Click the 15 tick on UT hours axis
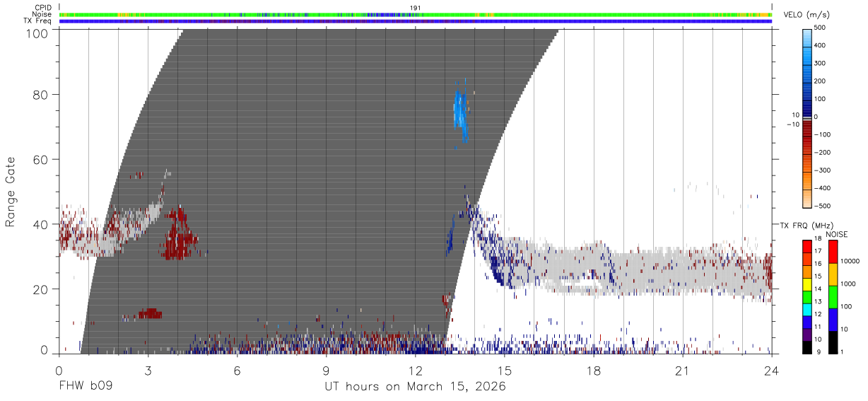Viewport: 868px width, 401px height. click(x=505, y=370)
